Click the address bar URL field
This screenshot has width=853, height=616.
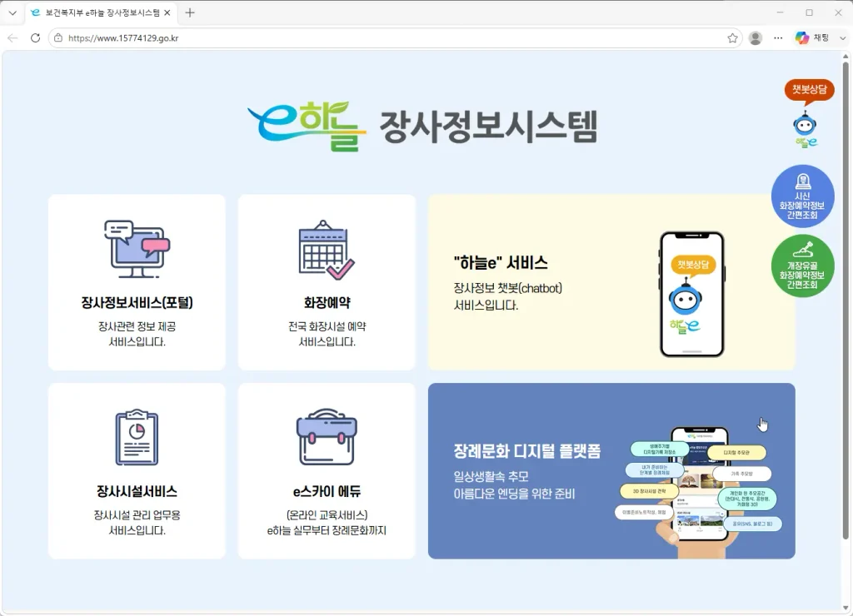click(x=395, y=38)
